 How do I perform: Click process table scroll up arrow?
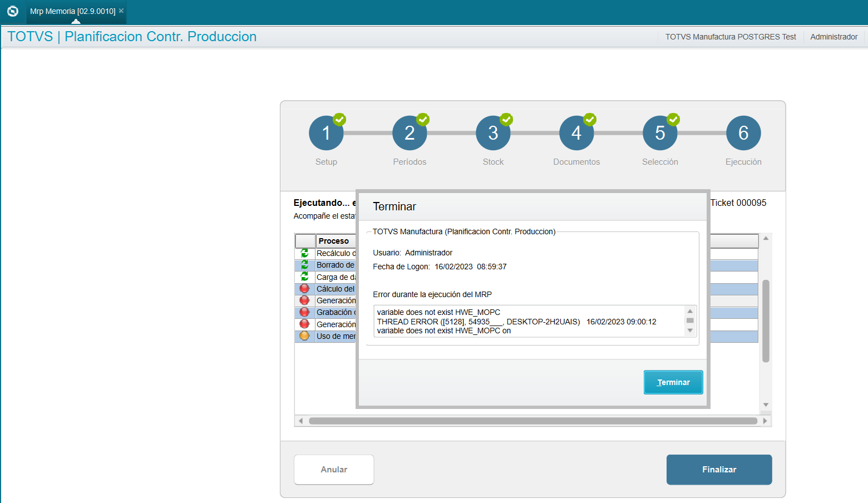click(x=766, y=238)
